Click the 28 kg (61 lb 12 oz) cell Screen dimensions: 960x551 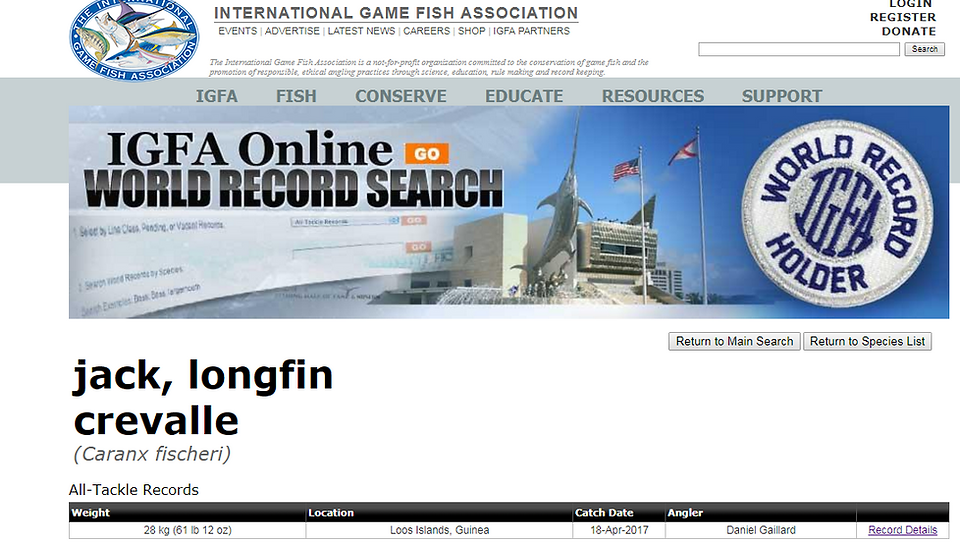(x=187, y=530)
